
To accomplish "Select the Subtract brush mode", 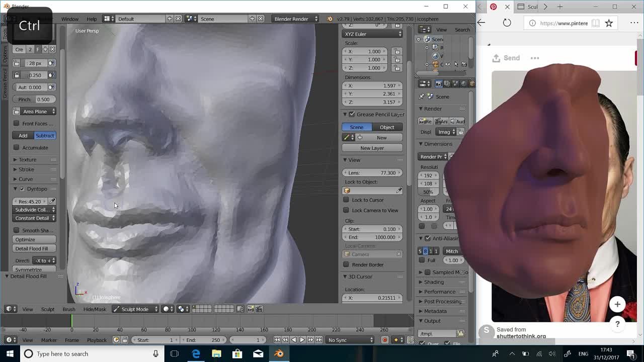I will pyautogui.click(x=45, y=135).
